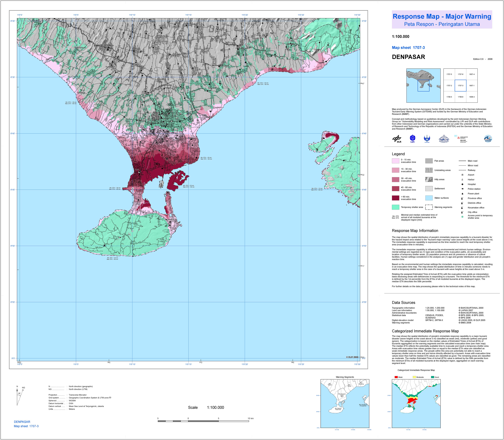Click the Police station symbol in the legend

[462, 189]
